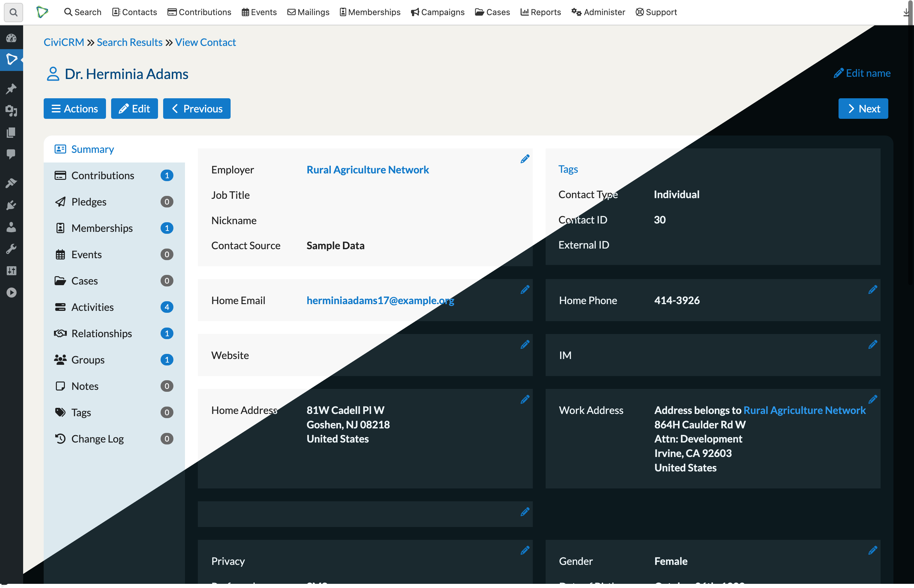Viewport: 914px width, 588px height.
Task: Open the Support menu
Action: coord(656,12)
